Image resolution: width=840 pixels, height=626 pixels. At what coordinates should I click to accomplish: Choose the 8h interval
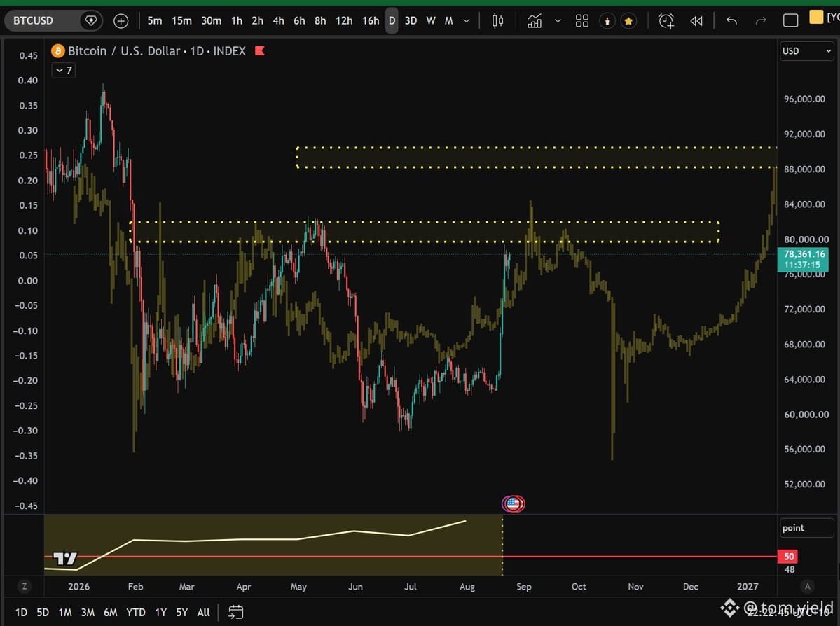coord(320,20)
